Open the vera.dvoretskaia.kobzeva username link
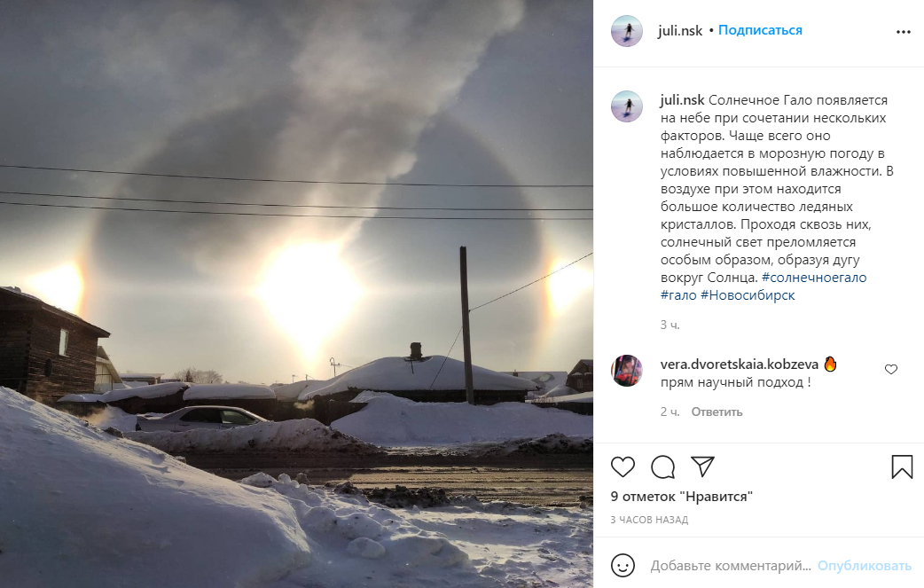Screen dimensions: 924x588 tap(740, 365)
